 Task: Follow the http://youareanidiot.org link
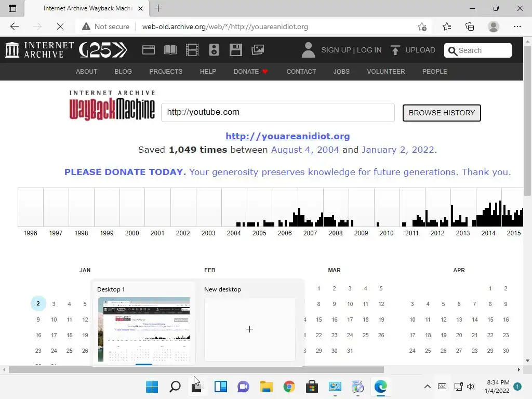[x=287, y=136]
